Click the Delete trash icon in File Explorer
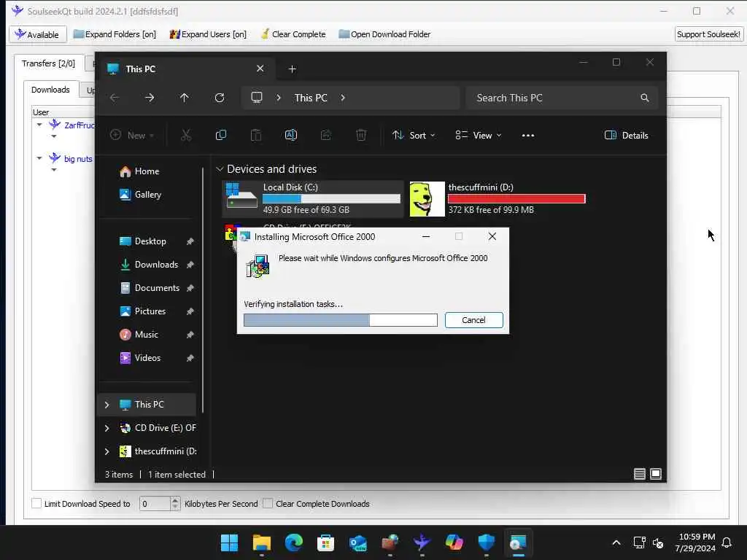The height and width of the screenshot is (560, 747). pos(361,135)
